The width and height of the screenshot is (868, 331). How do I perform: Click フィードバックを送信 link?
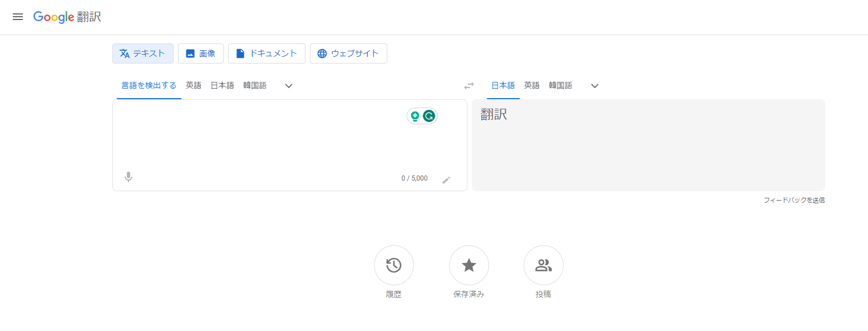[794, 200]
